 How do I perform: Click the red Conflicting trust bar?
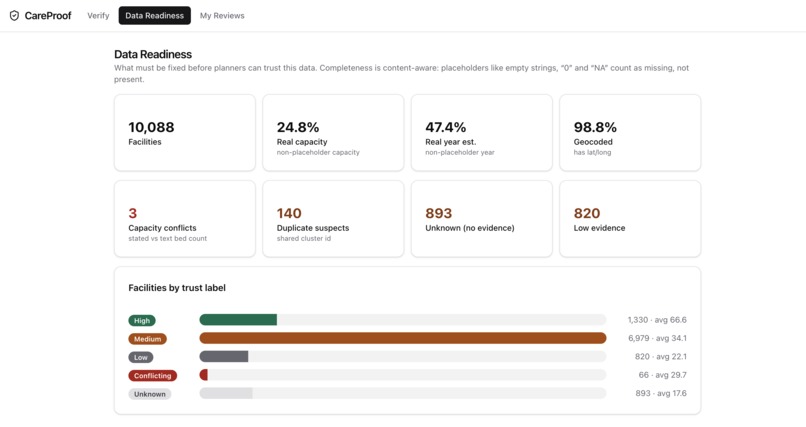(204, 375)
